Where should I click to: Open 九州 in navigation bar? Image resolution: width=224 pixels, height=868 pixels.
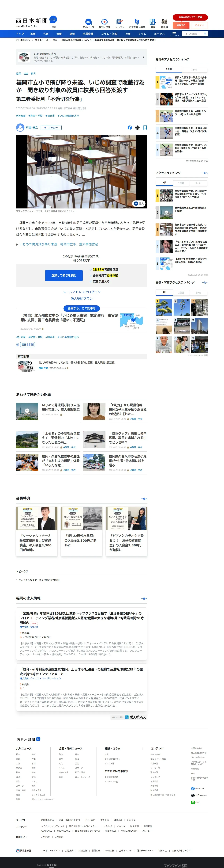pos(46,34)
